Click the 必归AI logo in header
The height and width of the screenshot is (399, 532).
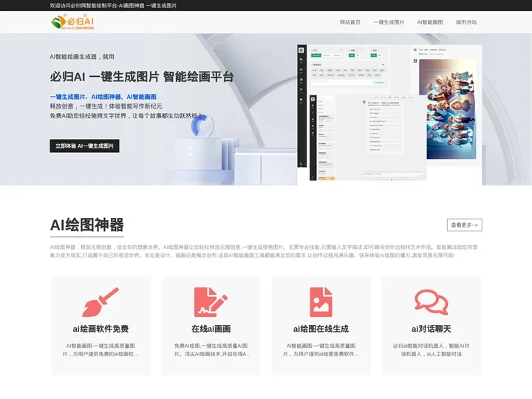[72, 22]
